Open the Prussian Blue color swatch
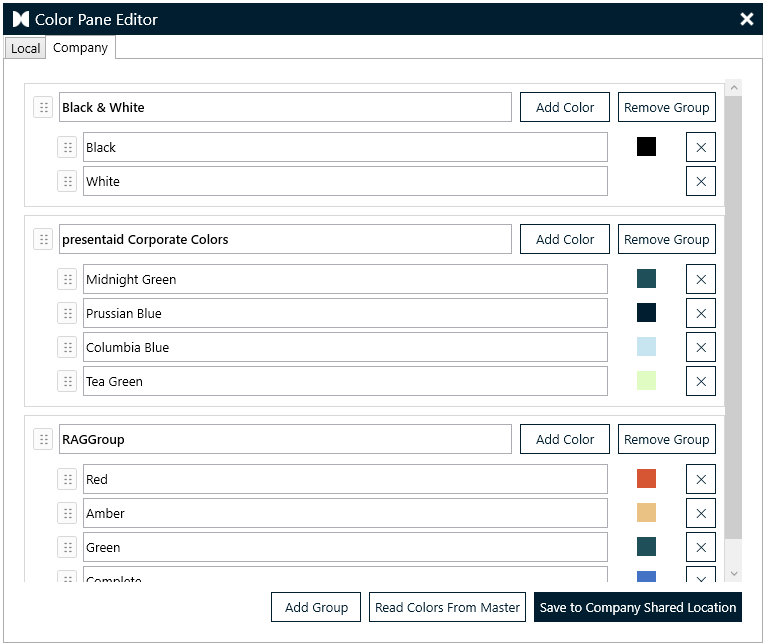 coord(646,313)
